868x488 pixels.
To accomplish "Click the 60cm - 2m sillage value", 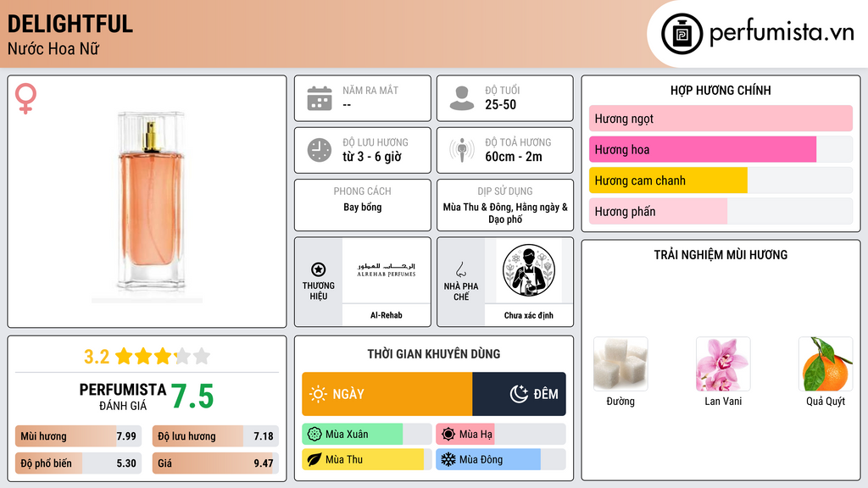I will pos(514,157).
